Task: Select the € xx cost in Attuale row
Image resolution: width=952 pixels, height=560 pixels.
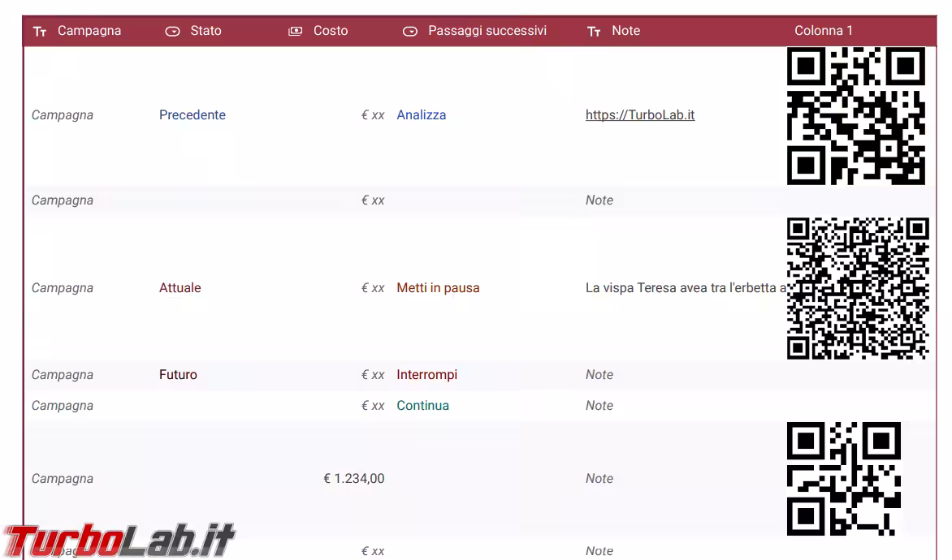Action: (x=373, y=288)
